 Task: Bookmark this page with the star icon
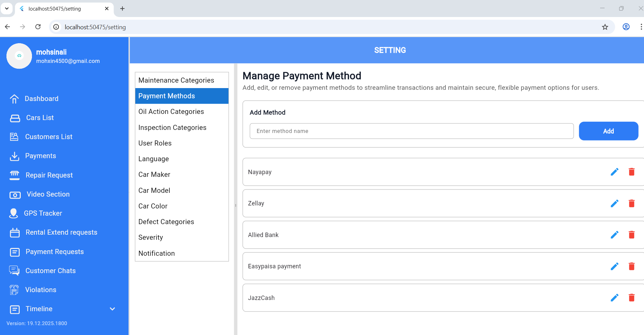point(605,27)
